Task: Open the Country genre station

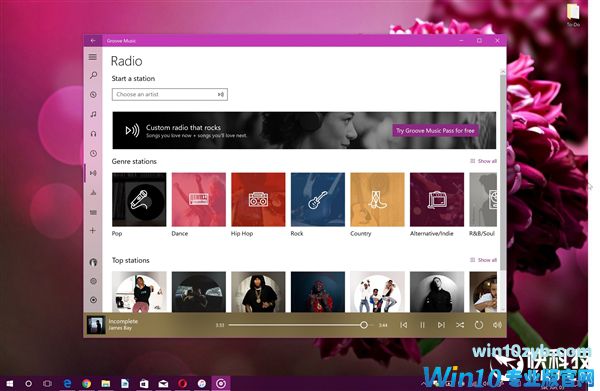Action: coord(377,199)
